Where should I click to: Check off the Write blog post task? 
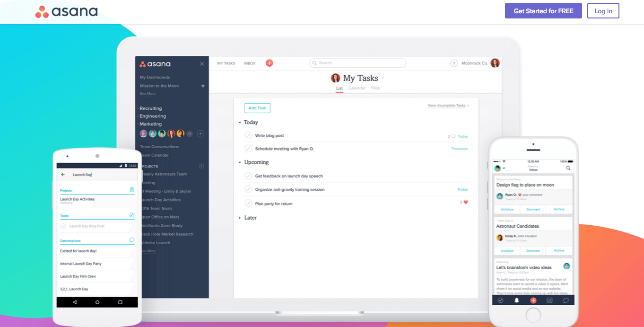tap(248, 136)
